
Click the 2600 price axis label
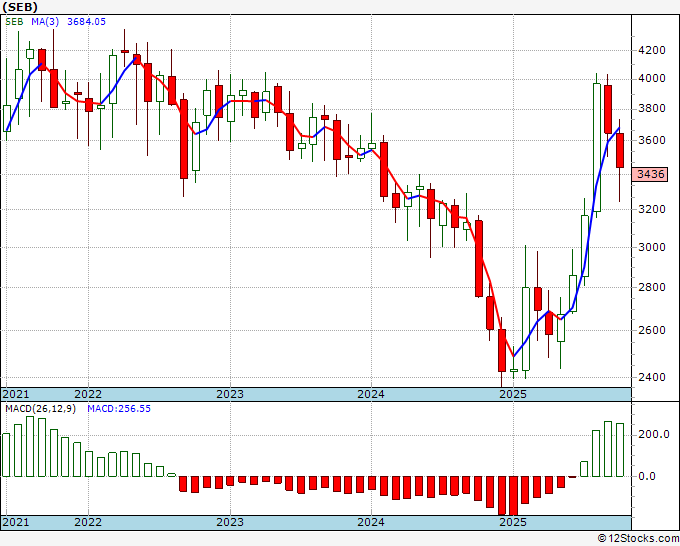(652, 330)
